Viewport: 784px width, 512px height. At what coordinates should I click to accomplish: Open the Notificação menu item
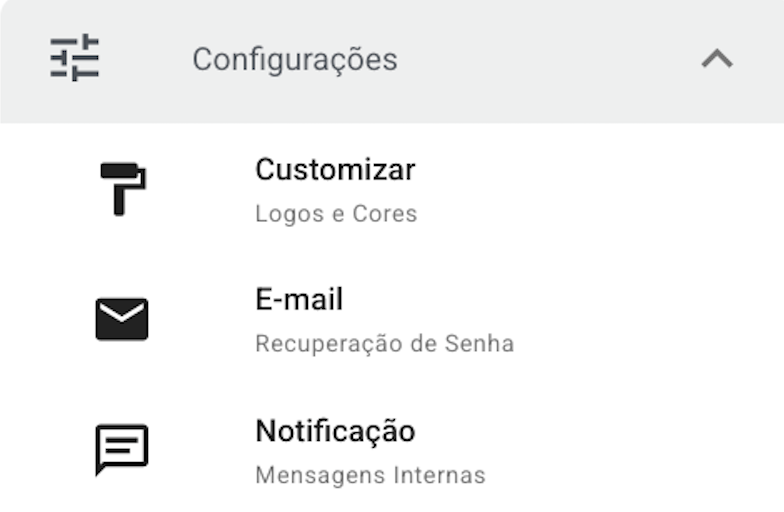point(335,431)
